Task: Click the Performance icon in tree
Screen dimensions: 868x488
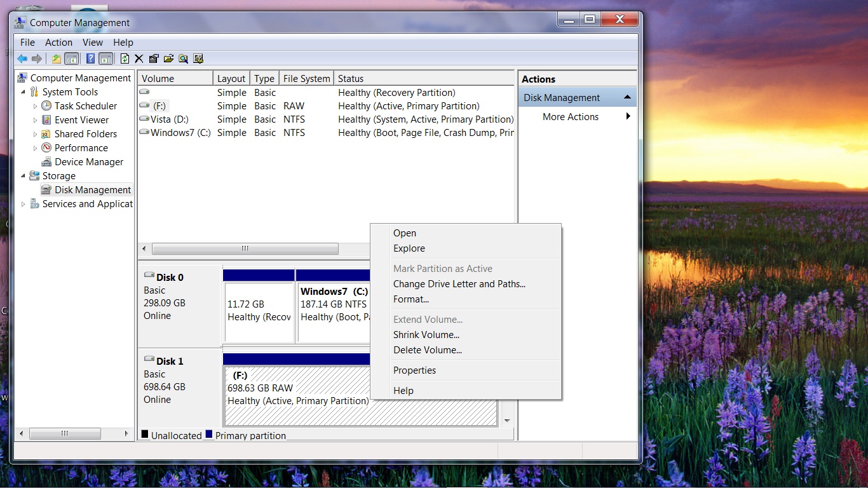Action: point(46,148)
